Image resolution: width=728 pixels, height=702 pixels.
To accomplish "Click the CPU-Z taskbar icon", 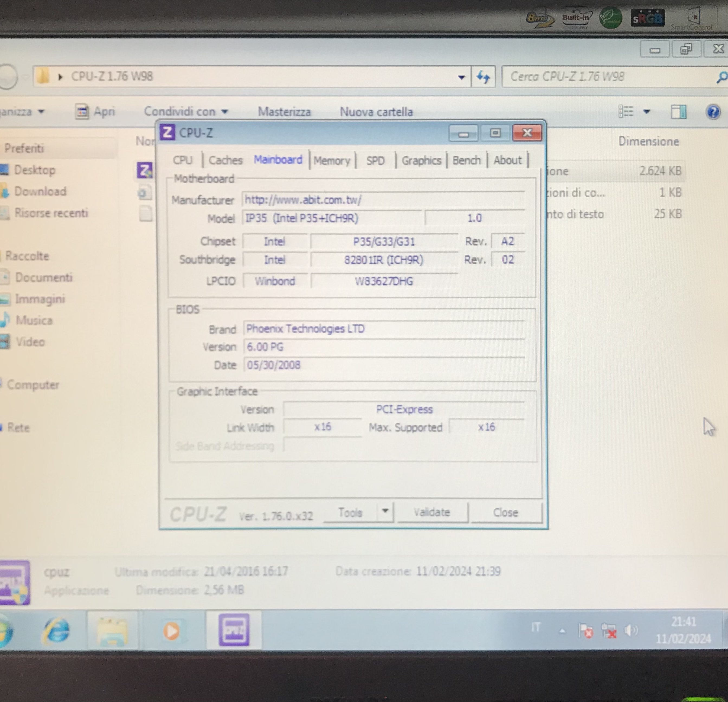I will [234, 630].
